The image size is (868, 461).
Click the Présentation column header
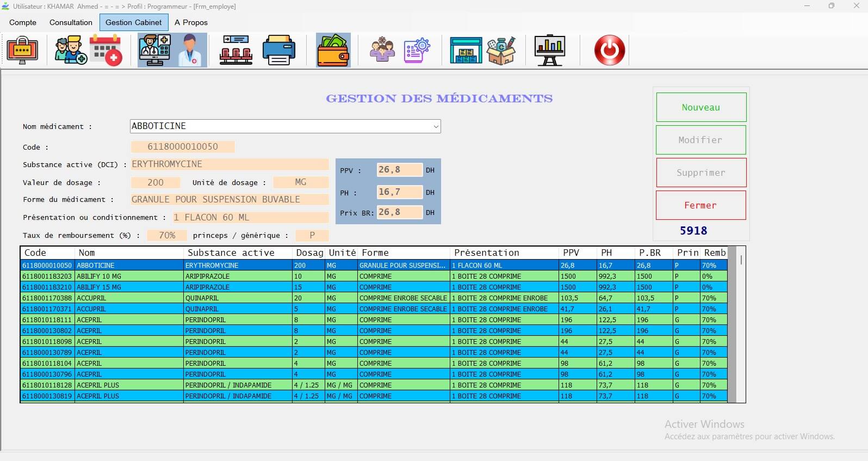click(x=504, y=253)
